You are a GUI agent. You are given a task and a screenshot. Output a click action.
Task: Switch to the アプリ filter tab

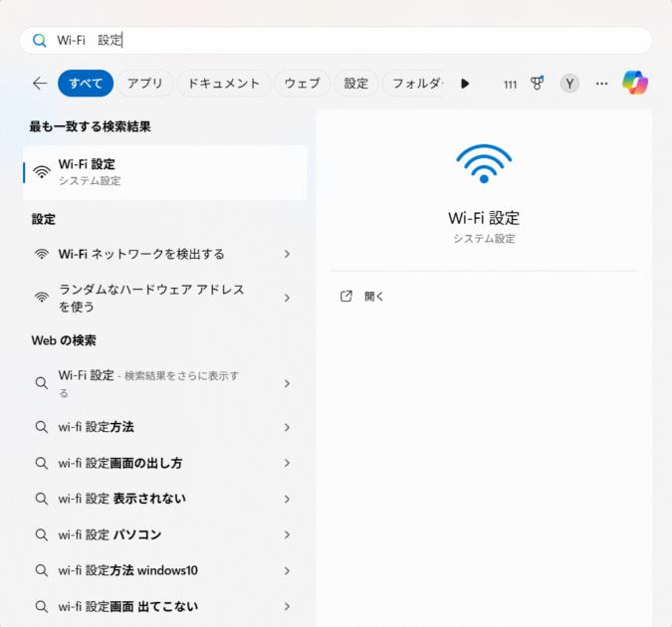(x=145, y=84)
